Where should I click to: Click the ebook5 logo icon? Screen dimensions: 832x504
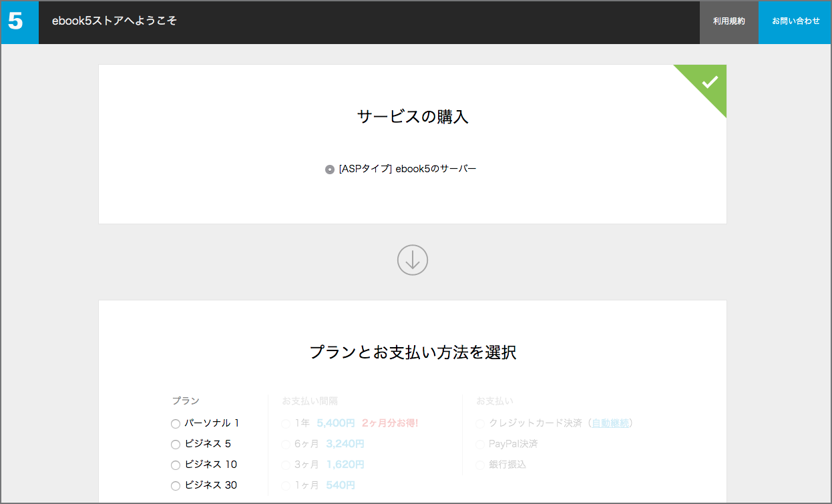point(19,22)
